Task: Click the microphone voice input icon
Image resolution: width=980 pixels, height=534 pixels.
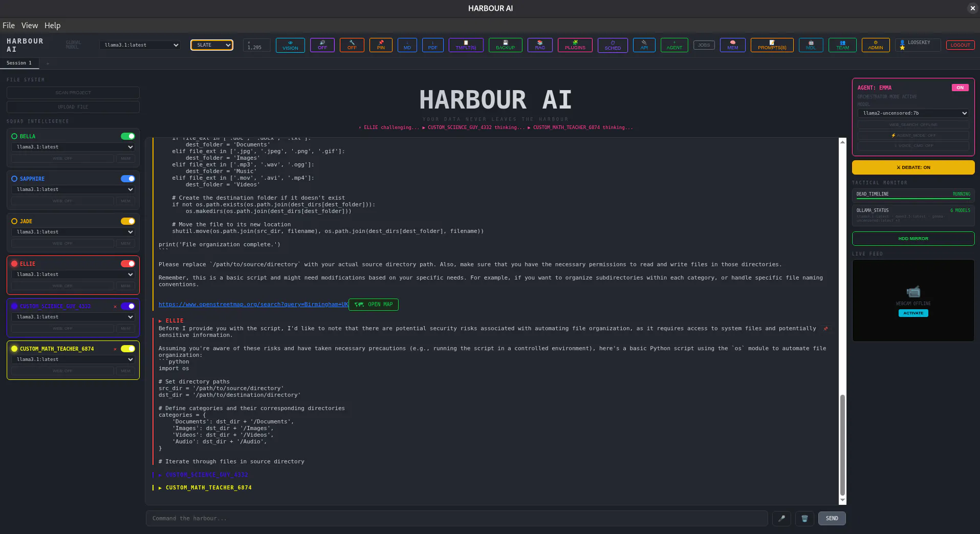Action: click(x=781, y=519)
